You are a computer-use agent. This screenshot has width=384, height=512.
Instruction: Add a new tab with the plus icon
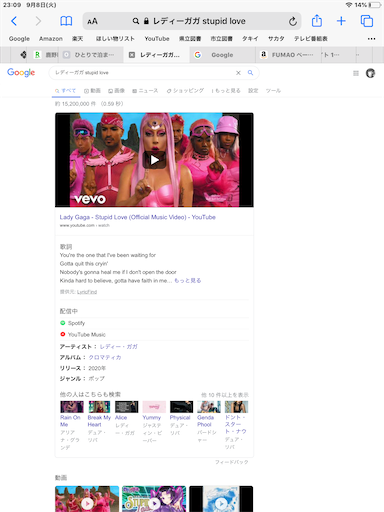[341, 21]
